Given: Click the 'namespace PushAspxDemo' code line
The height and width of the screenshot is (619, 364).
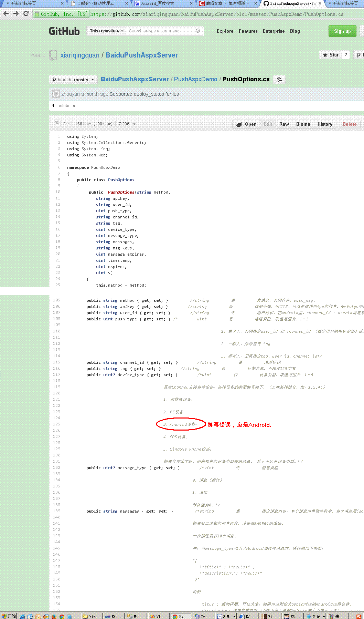Looking at the screenshot, I should [x=94, y=167].
